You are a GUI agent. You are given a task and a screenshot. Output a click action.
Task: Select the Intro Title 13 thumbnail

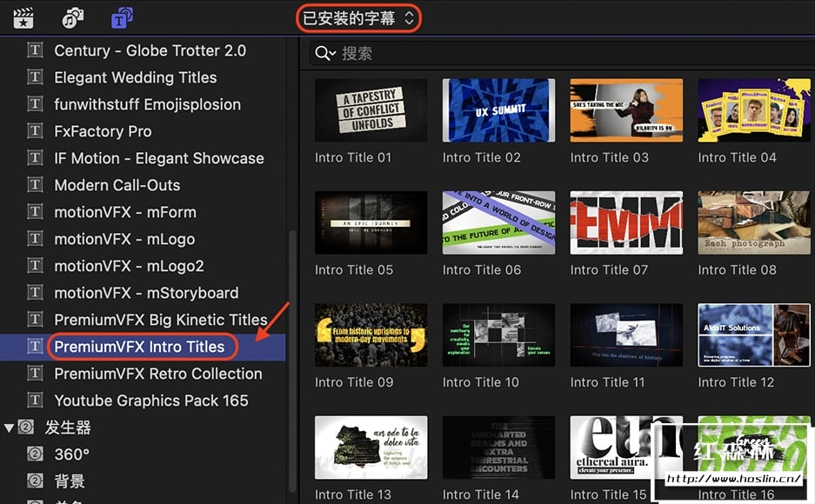371,448
